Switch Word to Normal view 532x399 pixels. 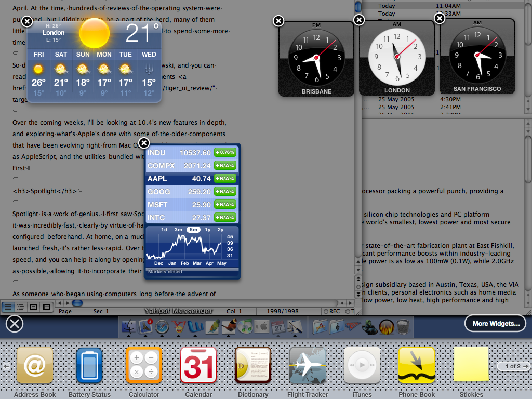8,307
